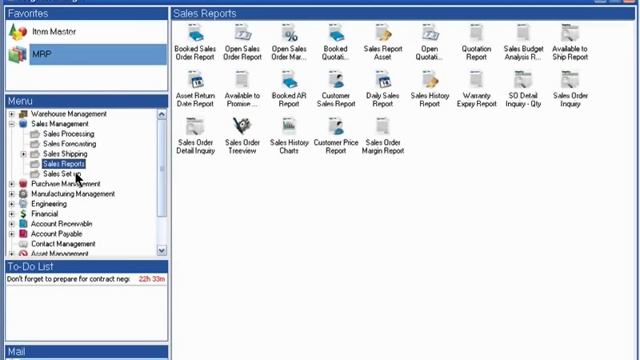
Task: Open the Available to Ship Report
Action: [x=570, y=42]
